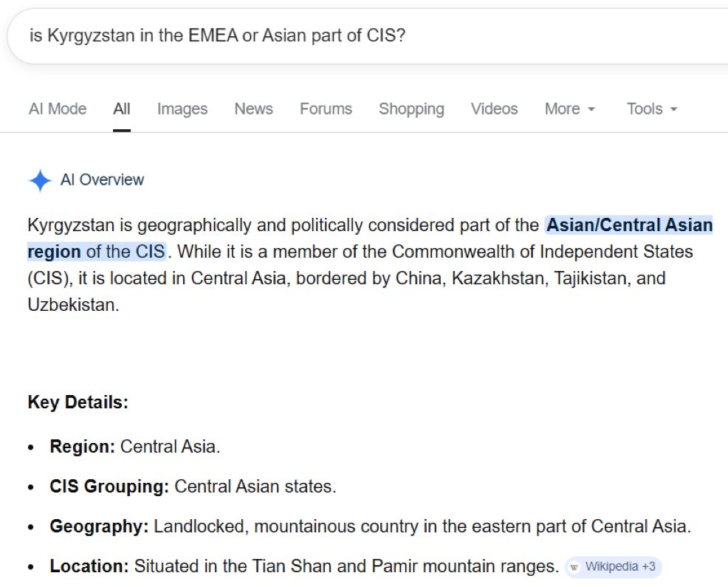Open the Videos tab
This screenshot has height=587, width=728.
495,109
